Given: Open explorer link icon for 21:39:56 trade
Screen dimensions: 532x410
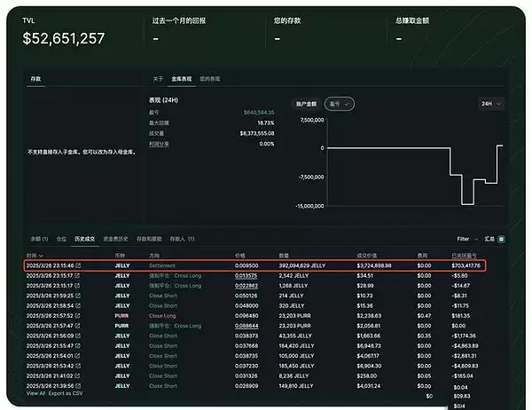Looking at the screenshot, I should click(78, 386).
